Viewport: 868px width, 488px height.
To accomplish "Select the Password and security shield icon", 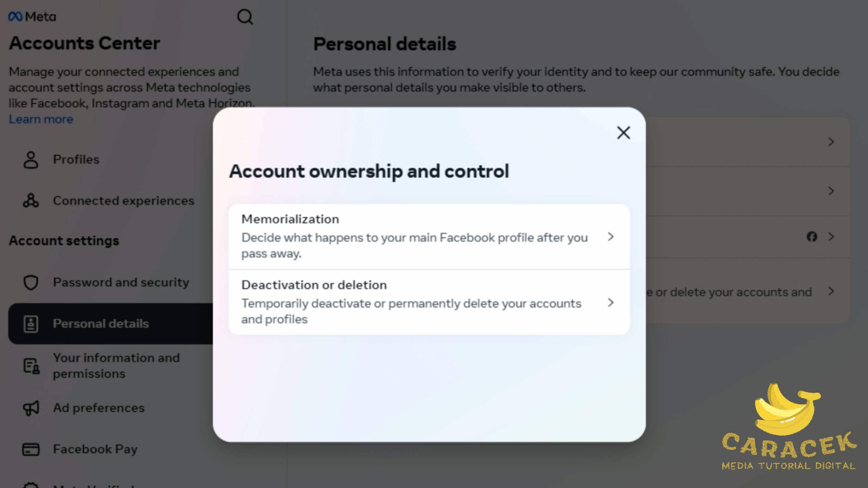I will point(31,282).
